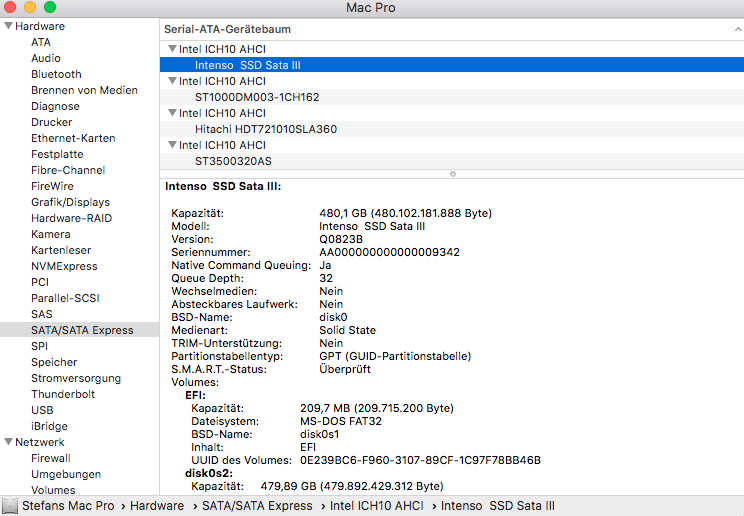Click SATA/SATA Express in path bar

(257, 506)
